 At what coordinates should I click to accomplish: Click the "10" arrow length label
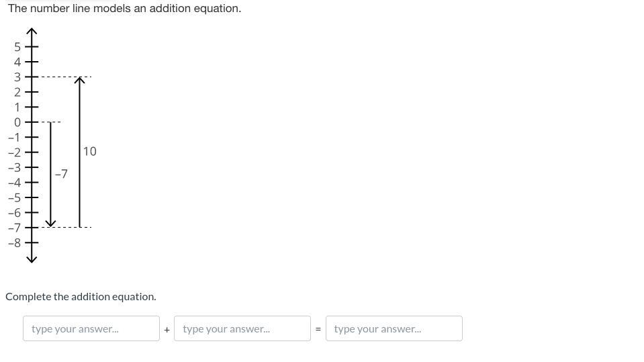[x=90, y=152]
